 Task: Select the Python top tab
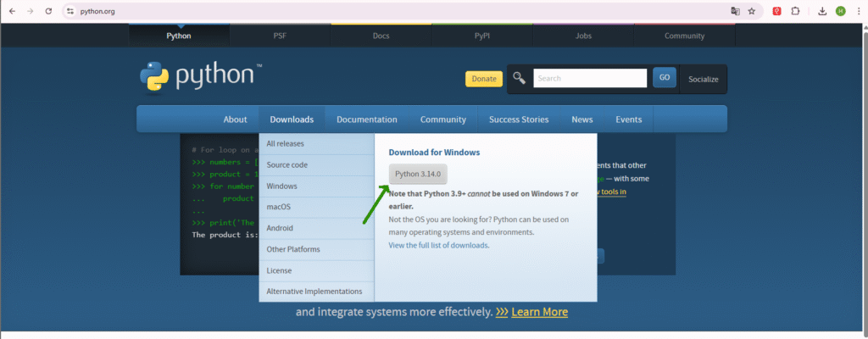click(x=179, y=36)
